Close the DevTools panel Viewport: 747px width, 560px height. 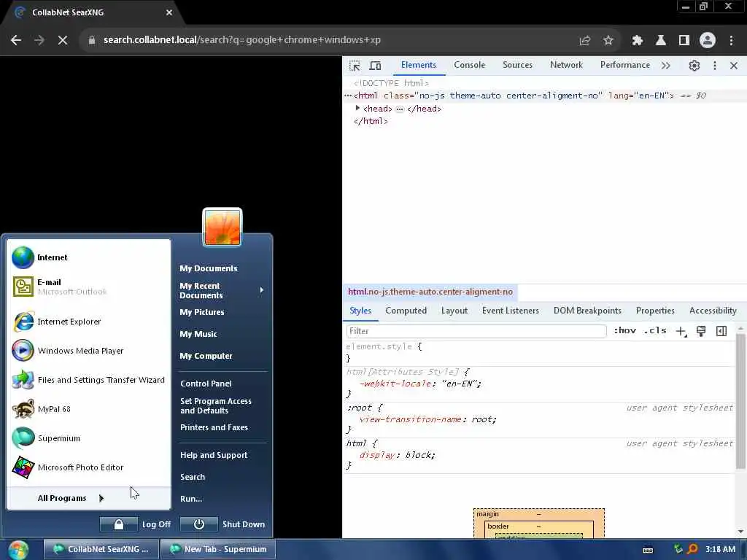coord(734,66)
